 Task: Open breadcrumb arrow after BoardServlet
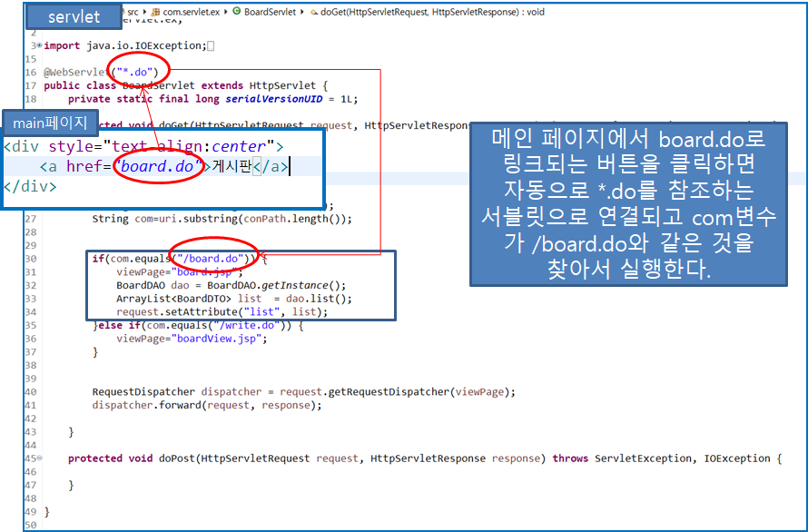302,12
